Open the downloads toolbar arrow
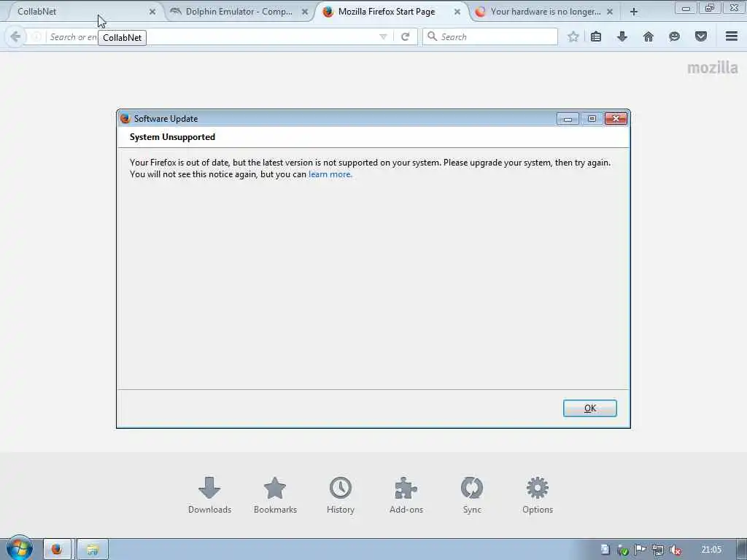Screen dimensions: 747x560 point(622,36)
